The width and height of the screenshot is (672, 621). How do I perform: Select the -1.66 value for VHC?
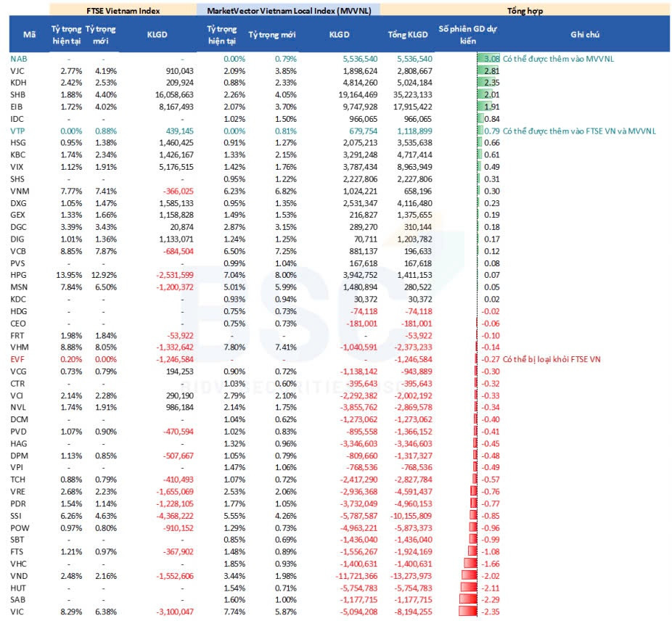[491, 564]
